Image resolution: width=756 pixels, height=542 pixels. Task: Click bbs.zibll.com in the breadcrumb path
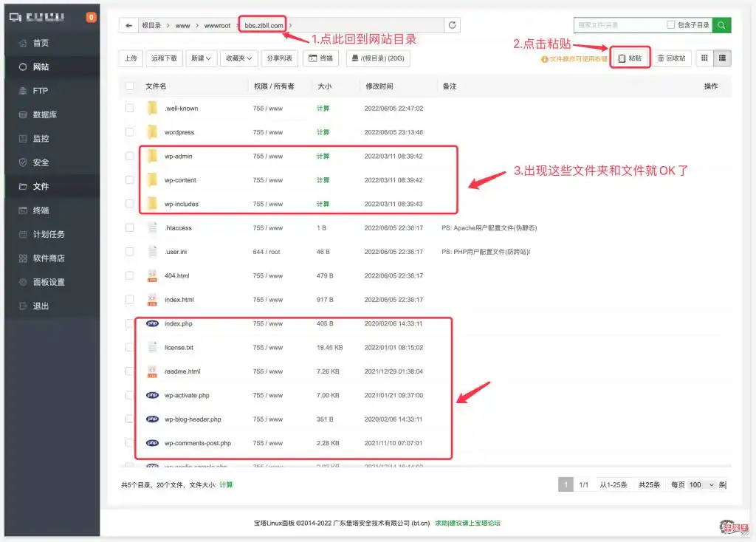(x=264, y=25)
